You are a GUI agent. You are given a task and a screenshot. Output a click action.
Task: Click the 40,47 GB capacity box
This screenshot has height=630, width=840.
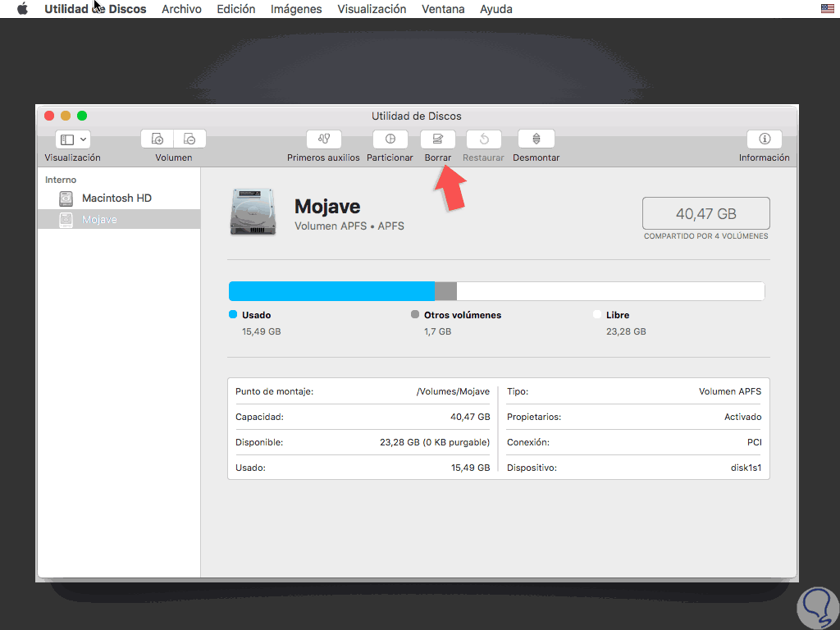coord(706,213)
